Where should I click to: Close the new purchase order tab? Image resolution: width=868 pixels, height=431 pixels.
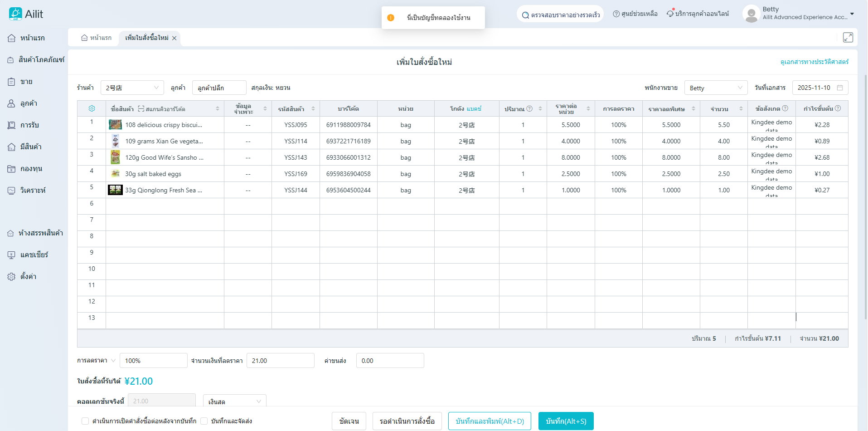(174, 38)
